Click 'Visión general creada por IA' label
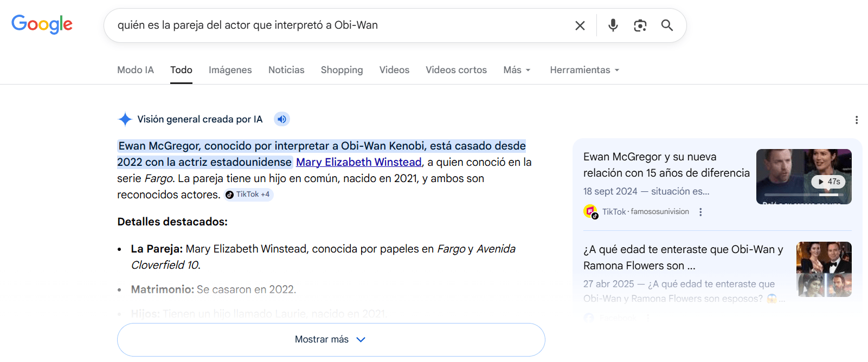This screenshot has width=868, height=362. click(x=200, y=119)
